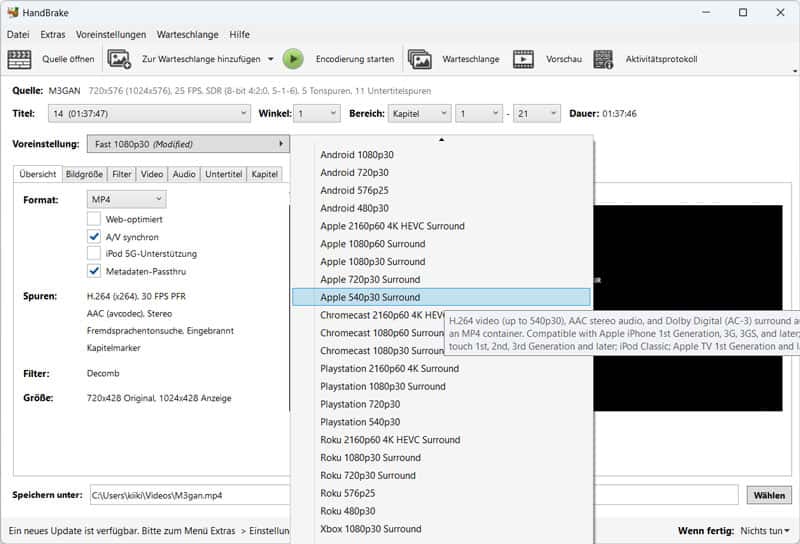Open the Voreinstellungen menu
Viewport: 800px width, 544px height.
(x=111, y=34)
